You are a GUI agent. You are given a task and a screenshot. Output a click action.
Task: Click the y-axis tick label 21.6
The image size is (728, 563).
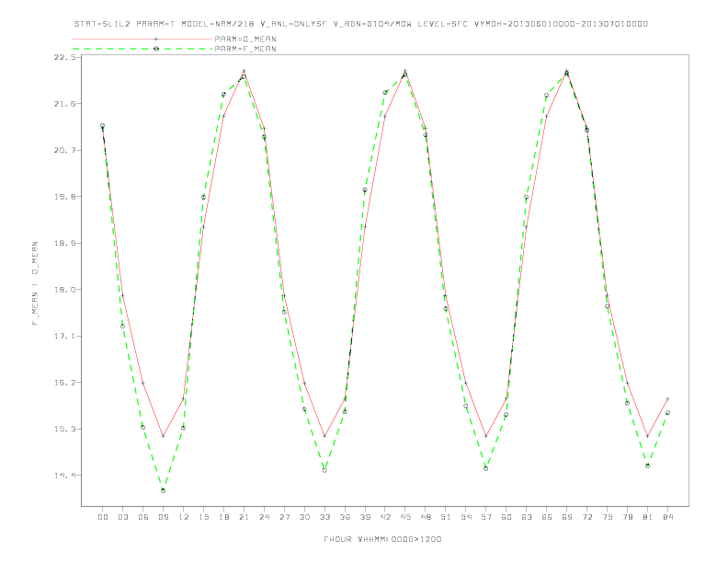[x=64, y=104]
